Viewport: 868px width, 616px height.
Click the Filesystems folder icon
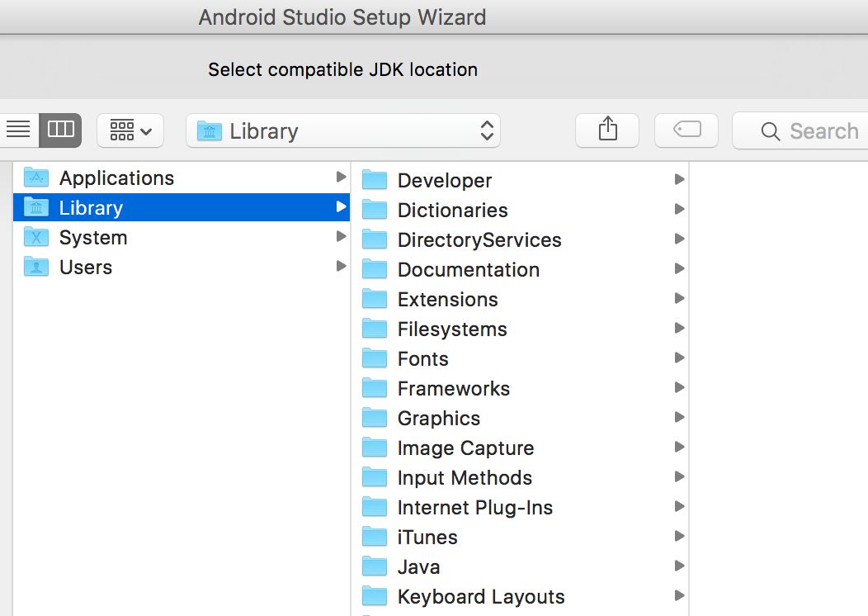[375, 329]
